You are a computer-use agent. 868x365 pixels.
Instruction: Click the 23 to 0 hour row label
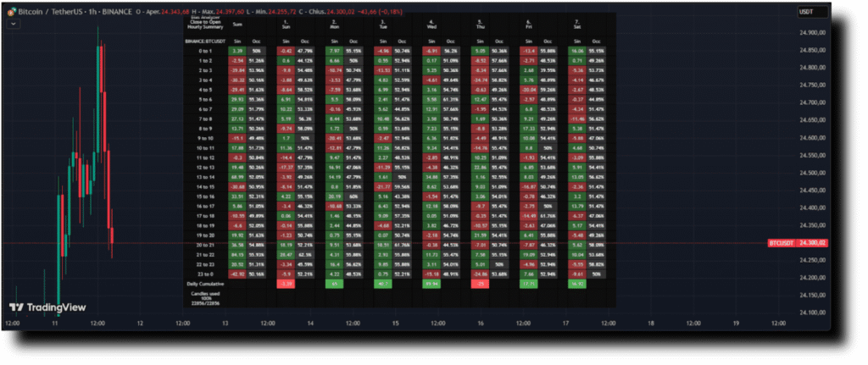[x=204, y=274]
